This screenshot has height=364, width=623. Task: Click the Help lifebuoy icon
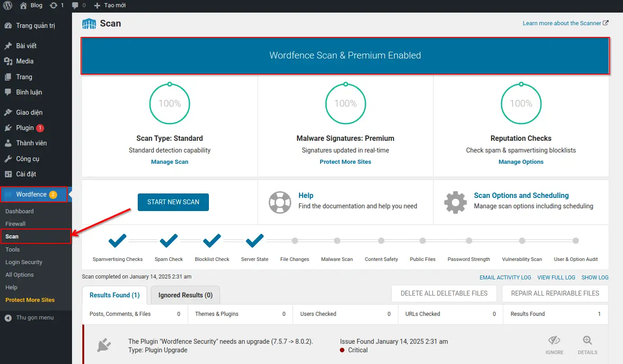tap(280, 202)
